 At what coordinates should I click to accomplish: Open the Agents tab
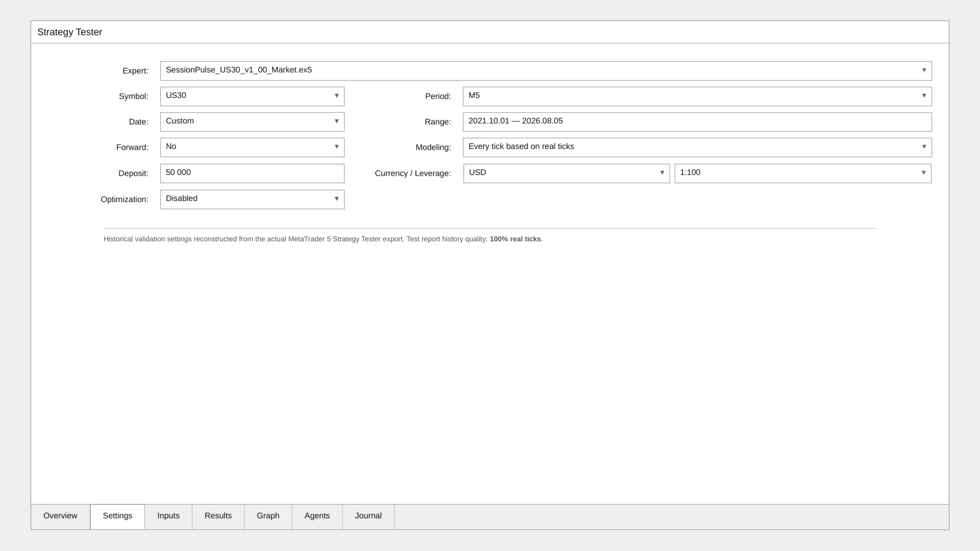[x=317, y=516]
